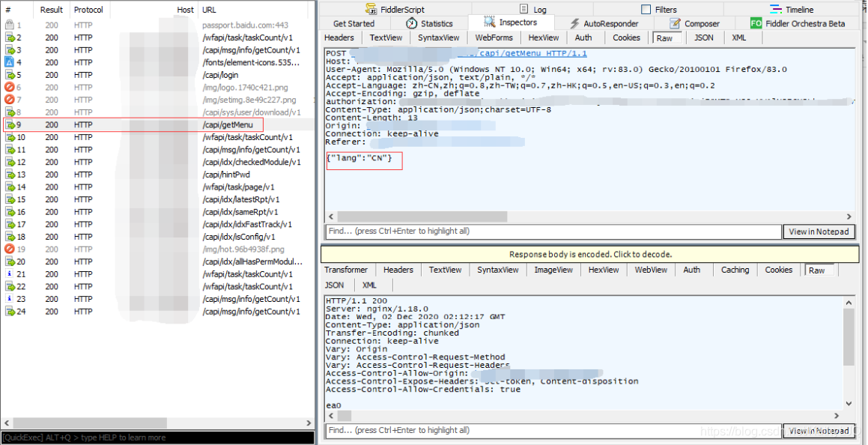Click info icon of session 21
Image resolution: width=868 pixels, height=445 pixels.
pos(10,274)
